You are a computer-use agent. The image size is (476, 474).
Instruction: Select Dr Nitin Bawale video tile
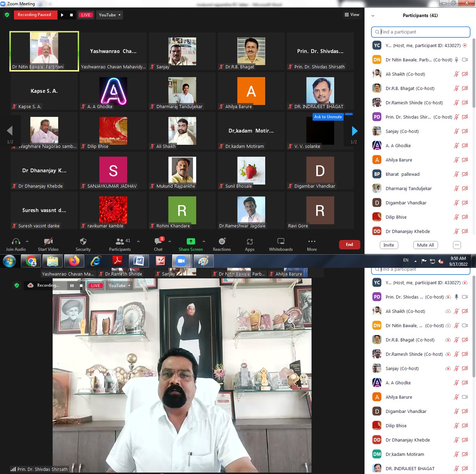[44, 51]
